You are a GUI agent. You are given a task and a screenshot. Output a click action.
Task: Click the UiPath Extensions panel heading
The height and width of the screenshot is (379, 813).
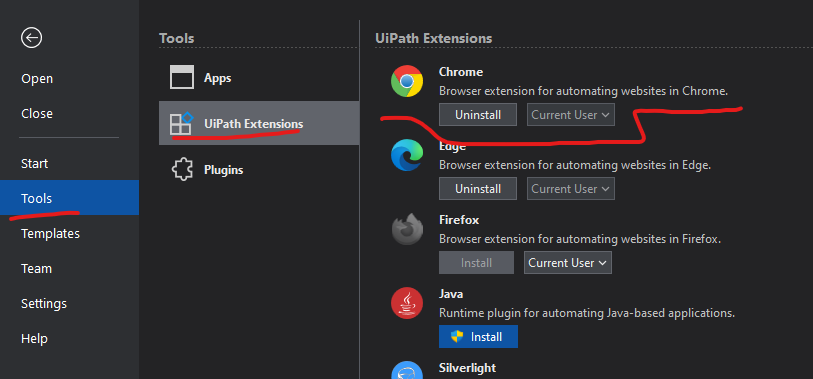click(x=433, y=38)
